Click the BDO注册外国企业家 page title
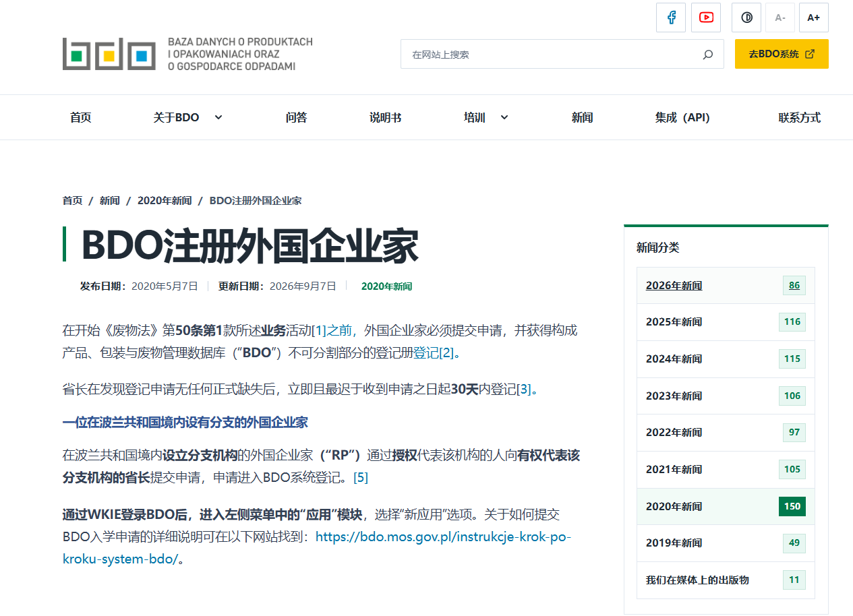Screen dimensions: 853x616 (249, 245)
